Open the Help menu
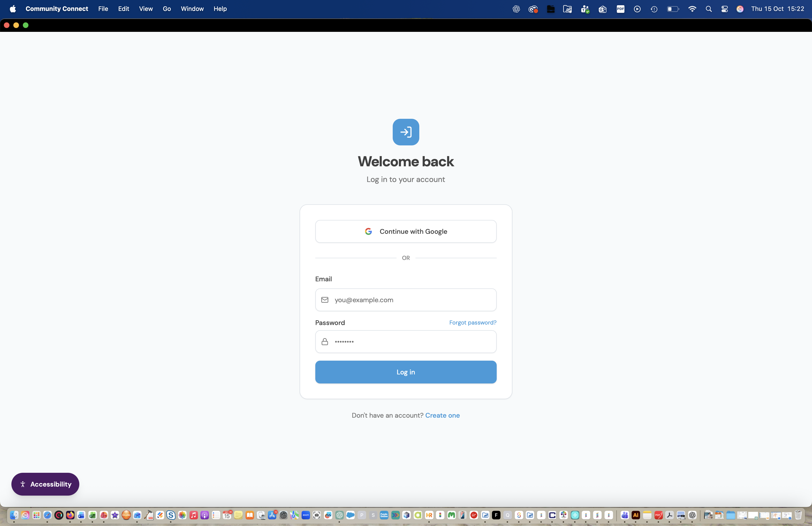Image resolution: width=812 pixels, height=526 pixels. point(220,9)
